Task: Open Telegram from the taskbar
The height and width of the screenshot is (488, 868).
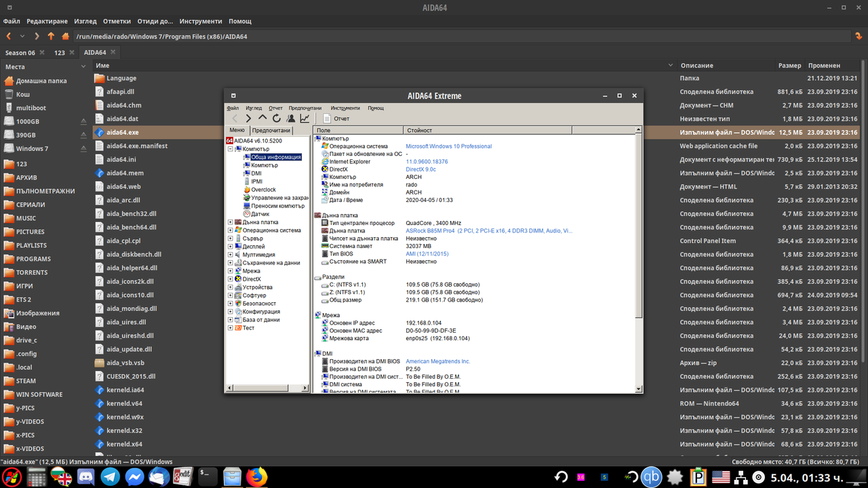Action: [x=110, y=476]
